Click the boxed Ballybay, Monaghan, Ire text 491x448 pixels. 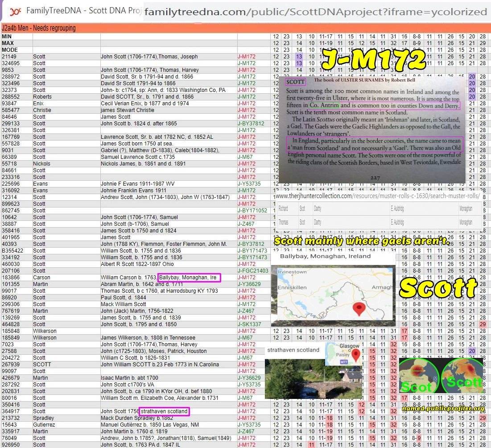tap(189, 278)
